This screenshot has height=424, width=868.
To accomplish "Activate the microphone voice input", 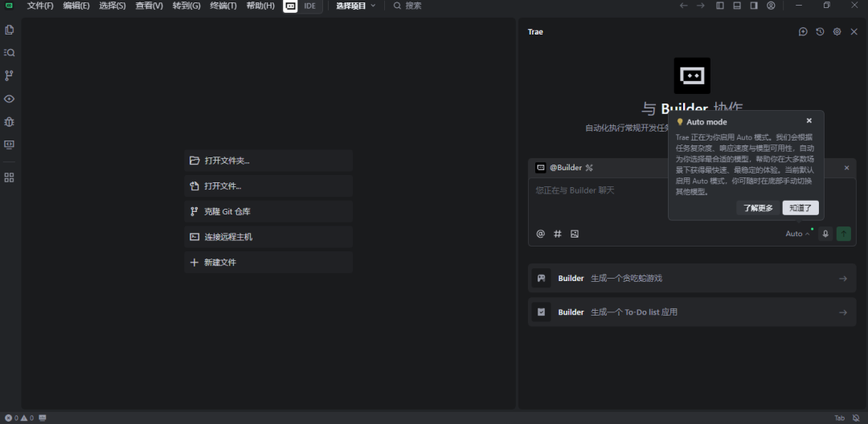I will click(x=825, y=234).
